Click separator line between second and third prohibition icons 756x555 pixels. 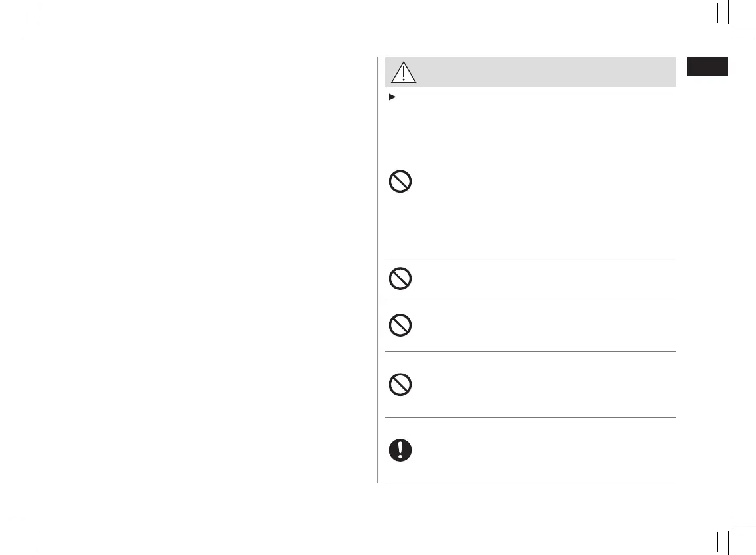point(530,299)
